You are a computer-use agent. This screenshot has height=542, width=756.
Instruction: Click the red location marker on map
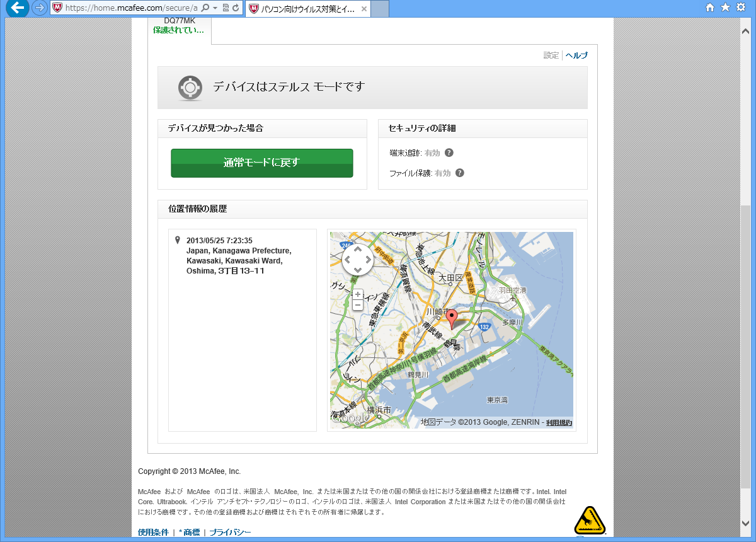pyautogui.click(x=451, y=319)
